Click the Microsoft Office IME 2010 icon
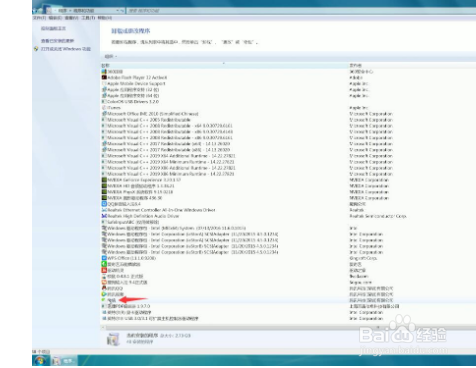Image resolution: width=476 pixels, height=368 pixels. (104, 114)
